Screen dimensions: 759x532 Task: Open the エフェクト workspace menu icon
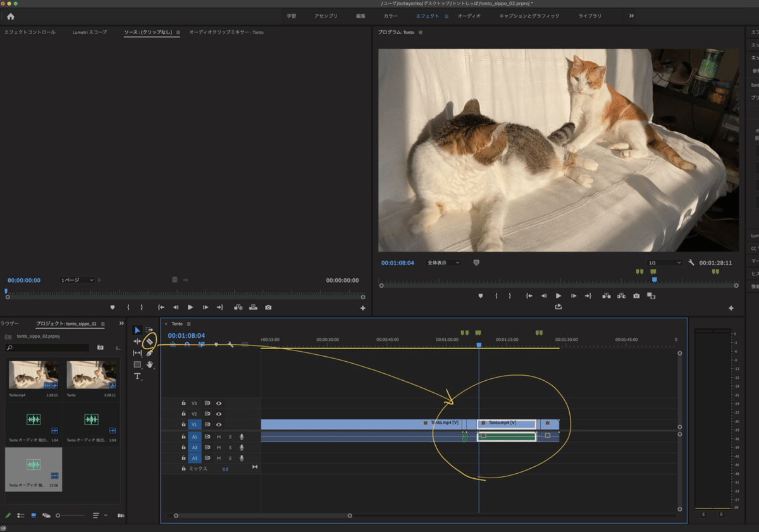click(447, 16)
